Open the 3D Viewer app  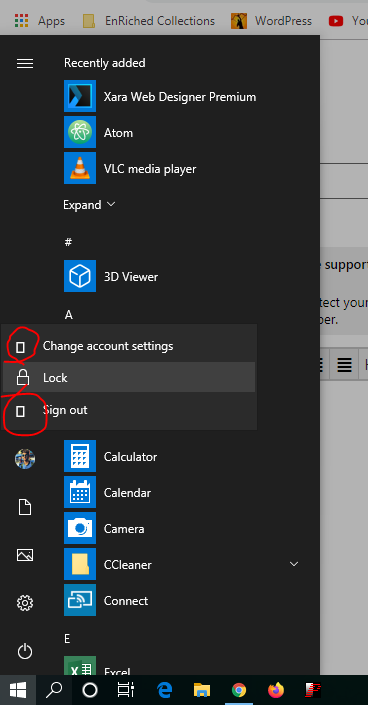click(x=111, y=276)
